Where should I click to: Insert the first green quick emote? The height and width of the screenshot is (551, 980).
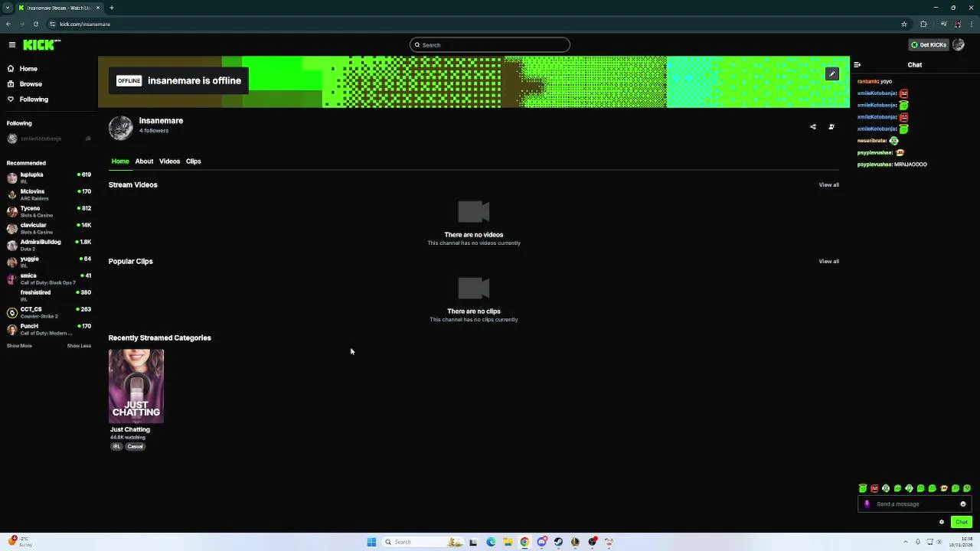coord(863,488)
